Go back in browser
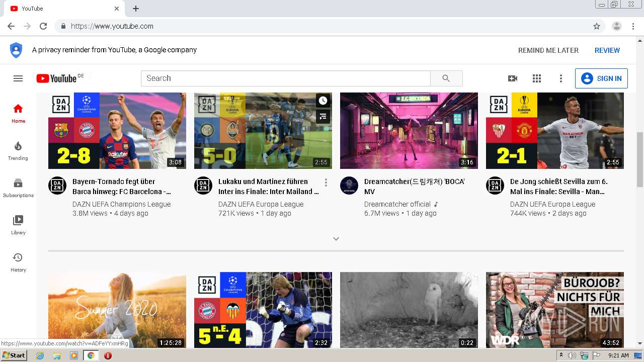644x362 pixels. coord(11,26)
